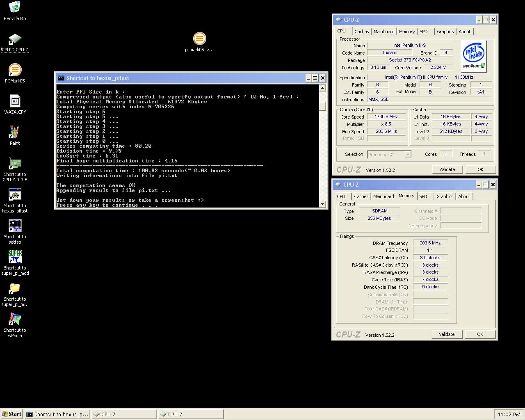Select the super_pi_mod shortcut icon
The width and height of the screenshot is (525, 420).
pos(15,257)
